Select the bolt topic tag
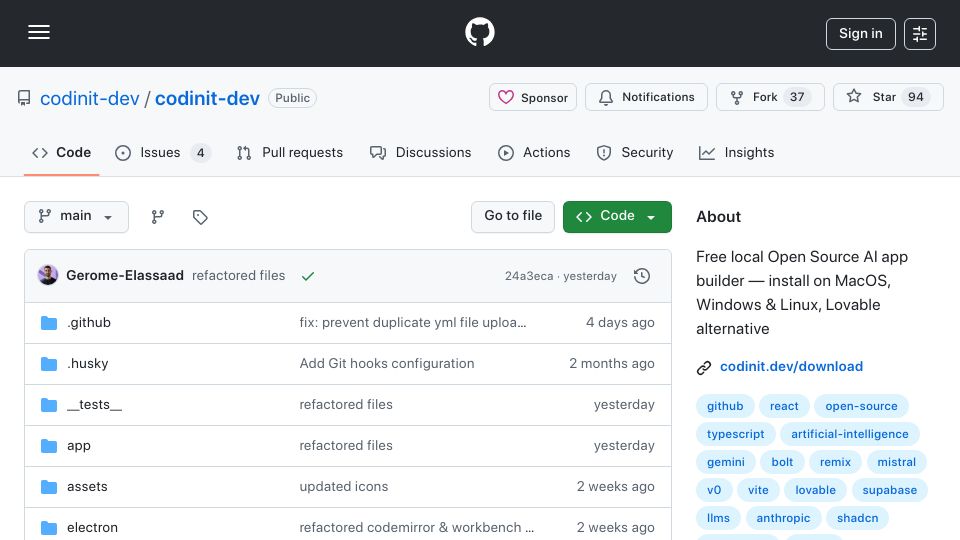Image resolution: width=960 pixels, height=540 pixels. [x=782, y=462]
